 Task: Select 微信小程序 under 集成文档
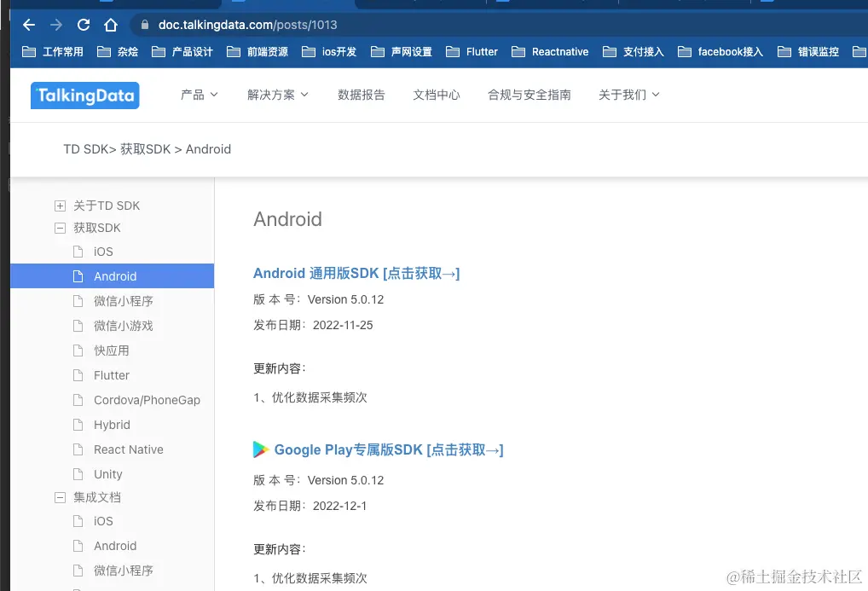coord(123,571)
